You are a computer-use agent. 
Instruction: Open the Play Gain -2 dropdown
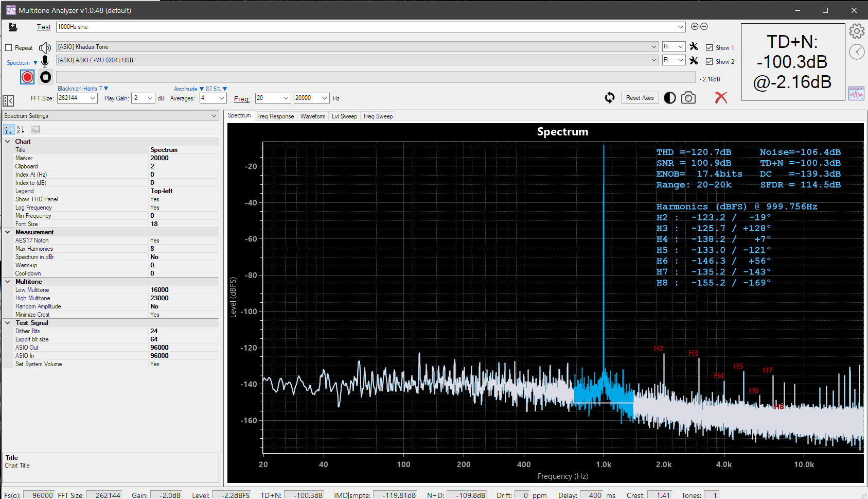pos(150,98)
